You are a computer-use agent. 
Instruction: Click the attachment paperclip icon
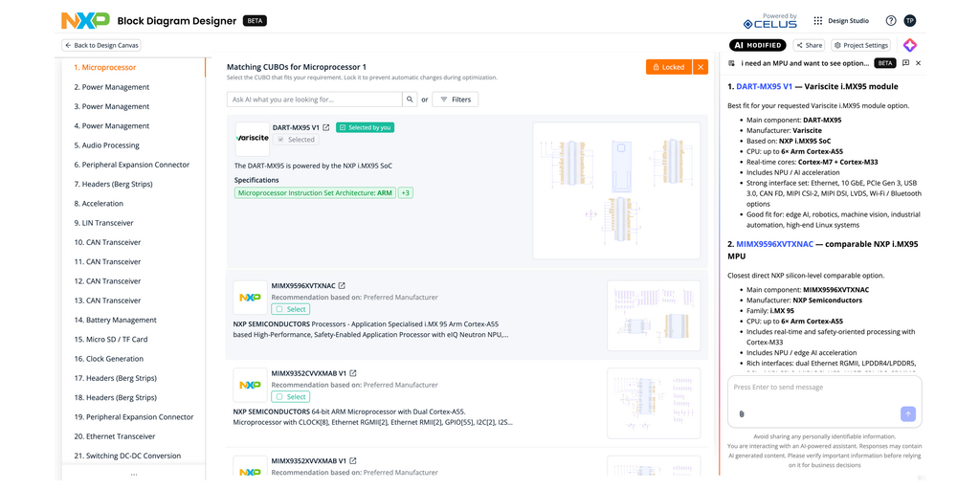coord(742,413)
